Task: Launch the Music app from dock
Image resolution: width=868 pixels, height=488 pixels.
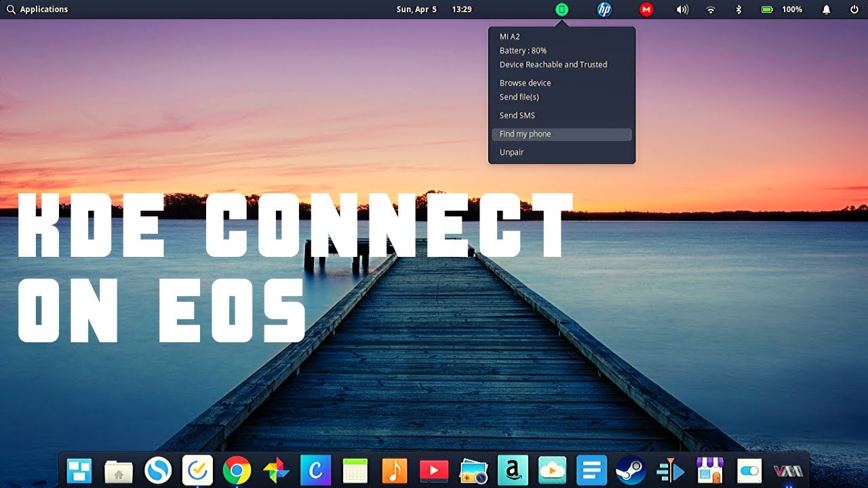Action: click(395, 470)
